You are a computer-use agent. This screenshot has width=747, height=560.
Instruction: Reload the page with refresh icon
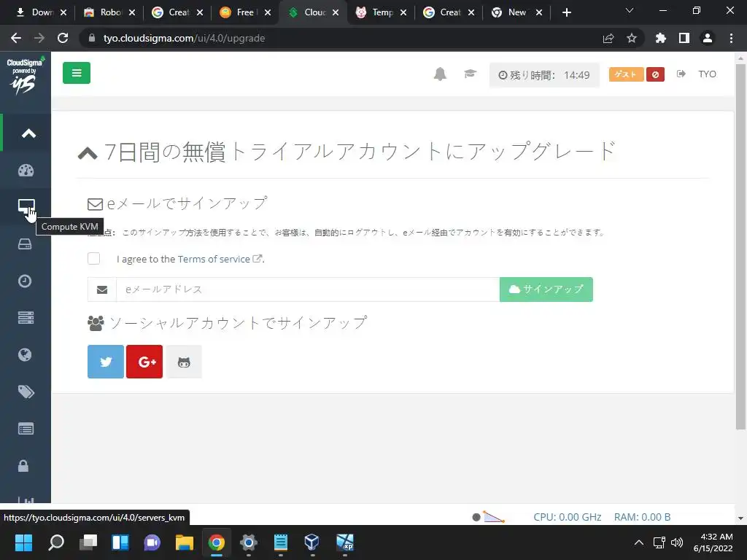[x=63, y=38]
